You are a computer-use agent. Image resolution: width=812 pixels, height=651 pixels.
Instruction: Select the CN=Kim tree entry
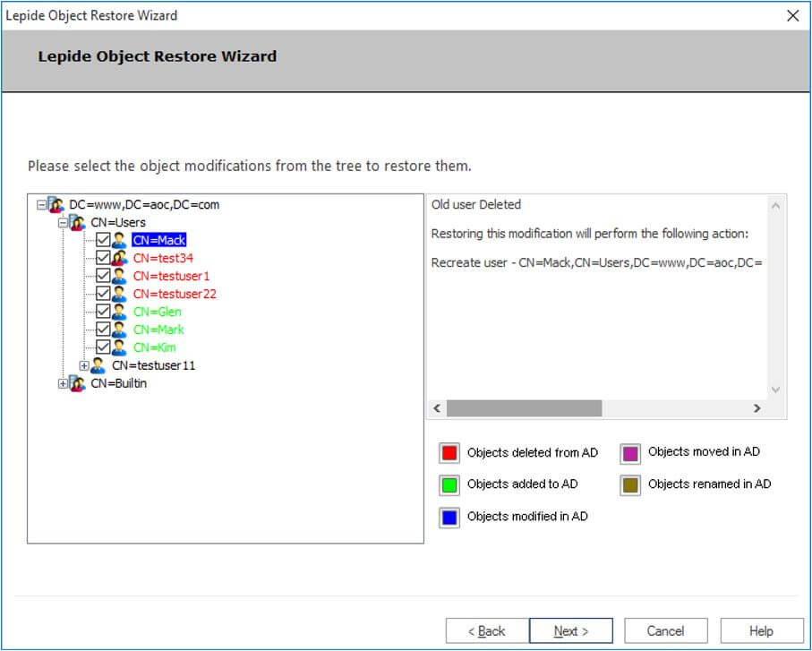pos(154,347)
